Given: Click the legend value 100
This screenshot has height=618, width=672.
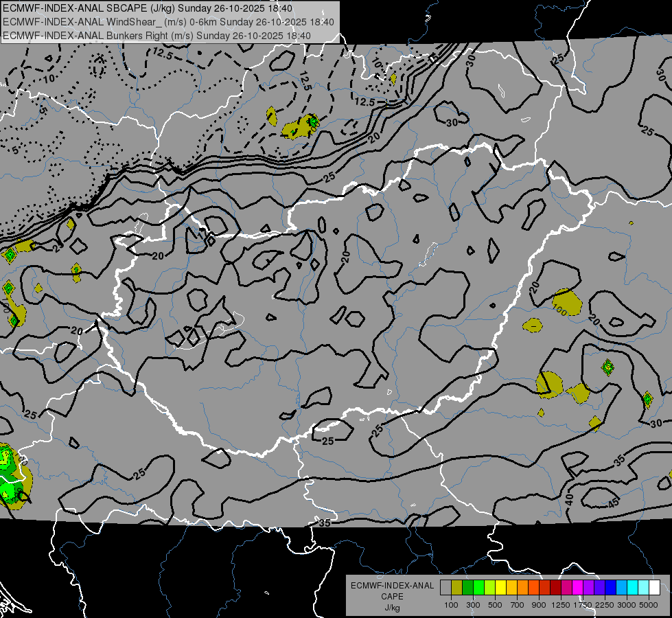Looking at the screenshot, I should (x=451, y=605).
